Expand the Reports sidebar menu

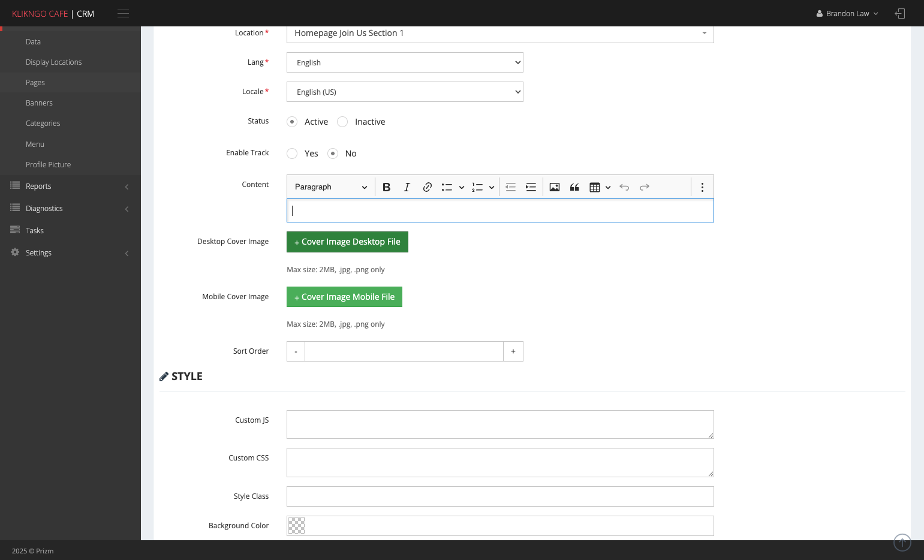point(70,186)
